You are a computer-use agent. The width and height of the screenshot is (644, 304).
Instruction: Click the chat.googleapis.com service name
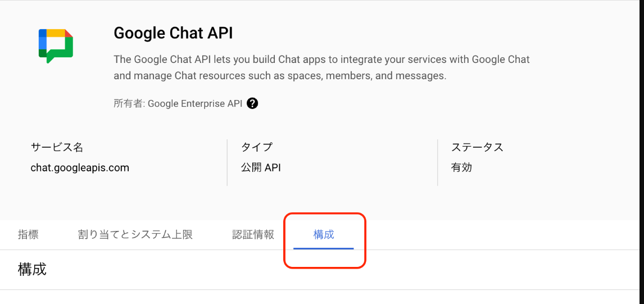click(x=80, y=167)
